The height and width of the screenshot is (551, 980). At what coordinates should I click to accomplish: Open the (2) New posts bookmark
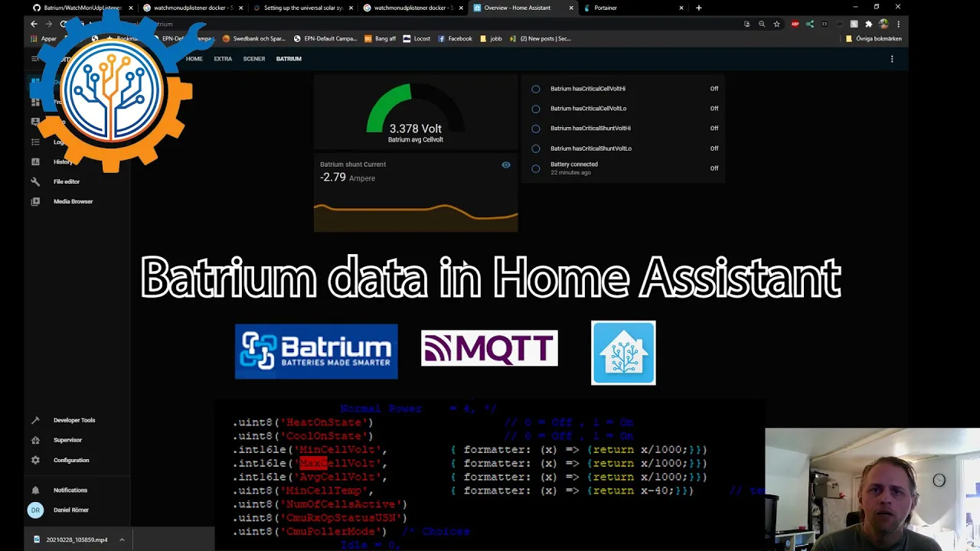point(541,38)
